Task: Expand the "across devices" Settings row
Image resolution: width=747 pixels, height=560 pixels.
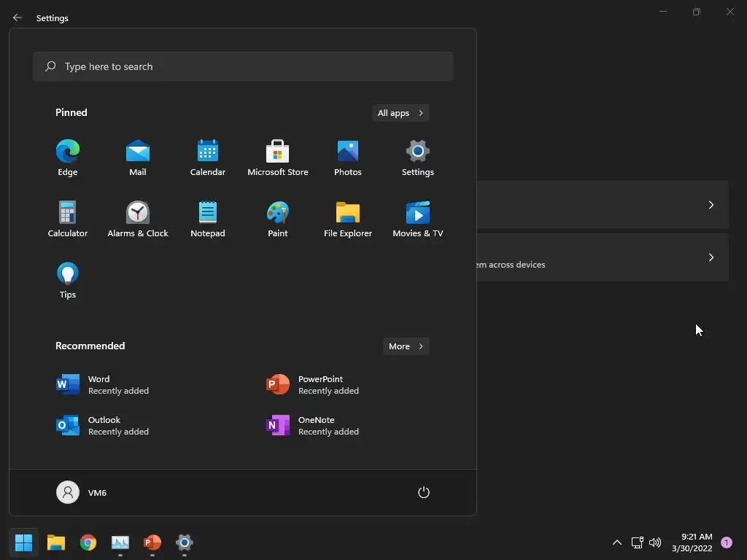Action: tap(602, 257)
